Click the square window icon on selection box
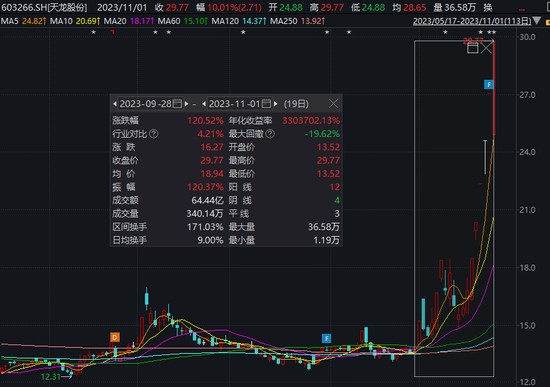The image size is (550, 387). point(472,48)
